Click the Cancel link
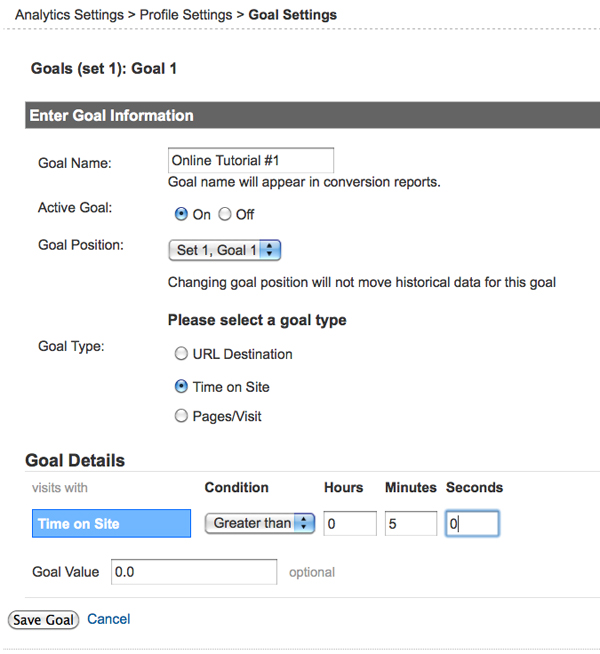600x654 pixels. [x=109, y=619]
